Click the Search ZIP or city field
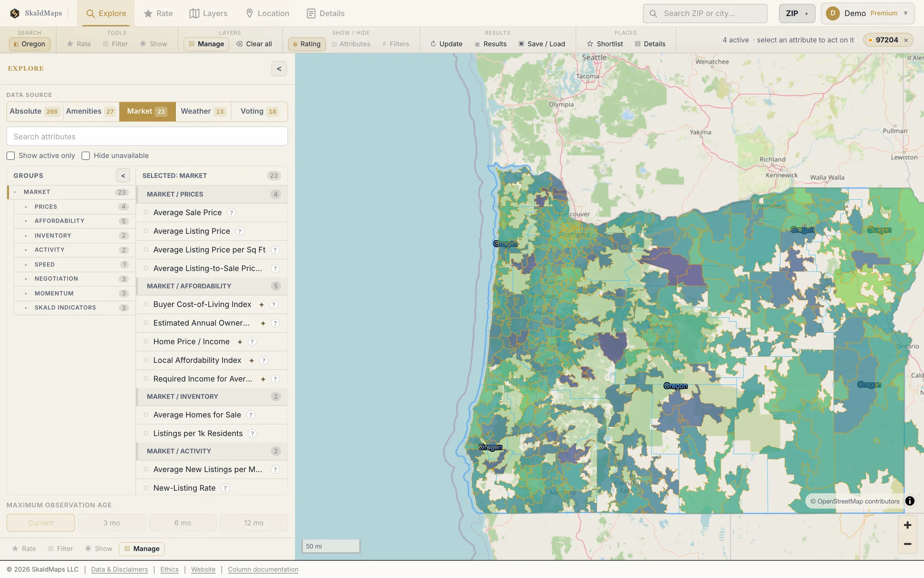This screenshot has width=924, height=578. 705,13
